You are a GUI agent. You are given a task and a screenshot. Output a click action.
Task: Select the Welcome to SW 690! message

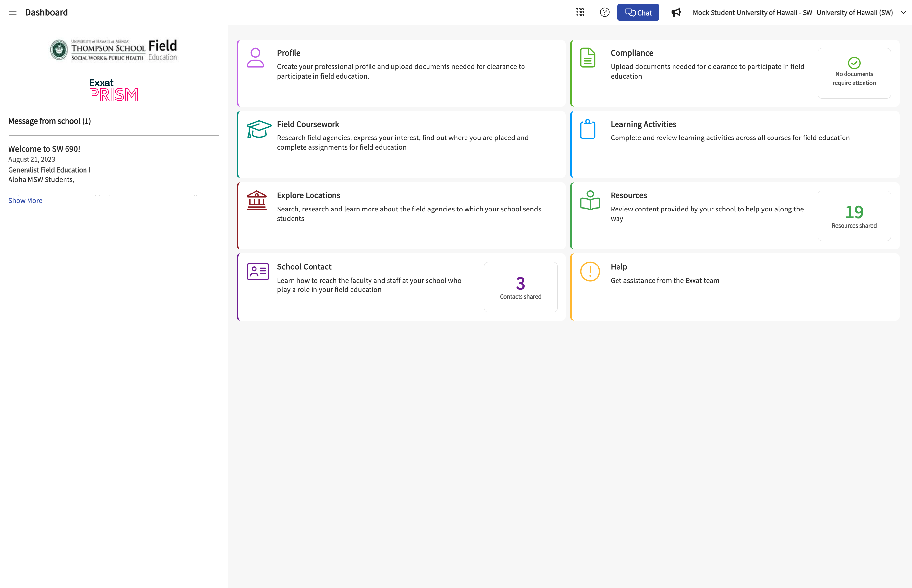click(44, 149)
